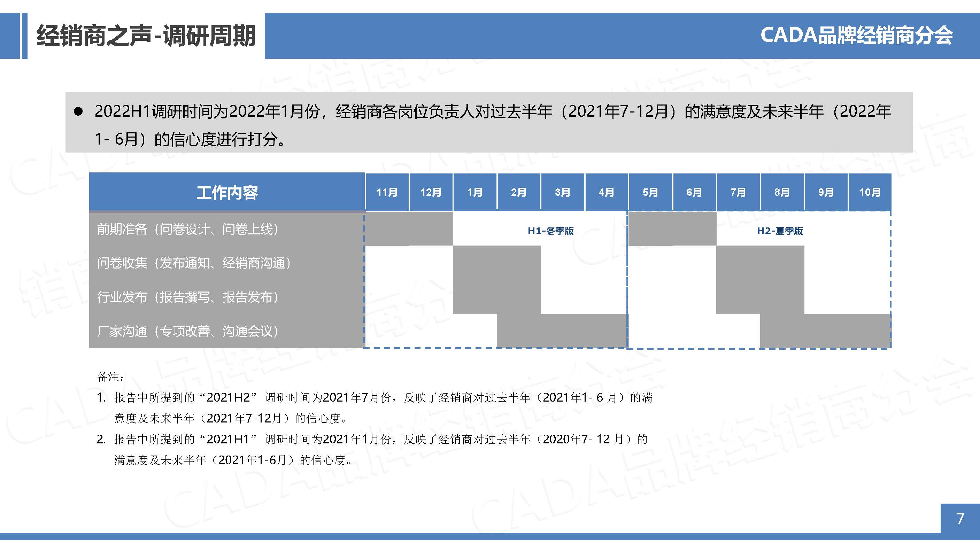Image resolution: width=980 pixels, height=551 pixels.
Task: Click the CADA品牌经销商分会 header text
Action: coord(856,36)
